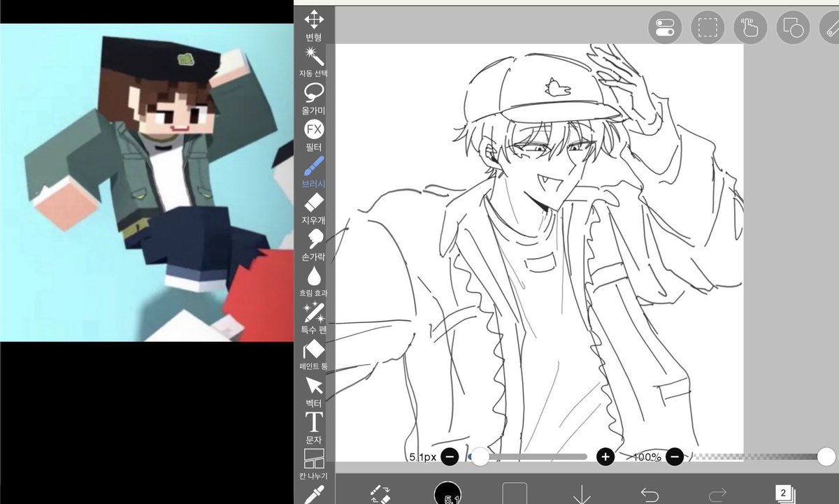Decrease brush size with minus button

click(x=450, y=457)
